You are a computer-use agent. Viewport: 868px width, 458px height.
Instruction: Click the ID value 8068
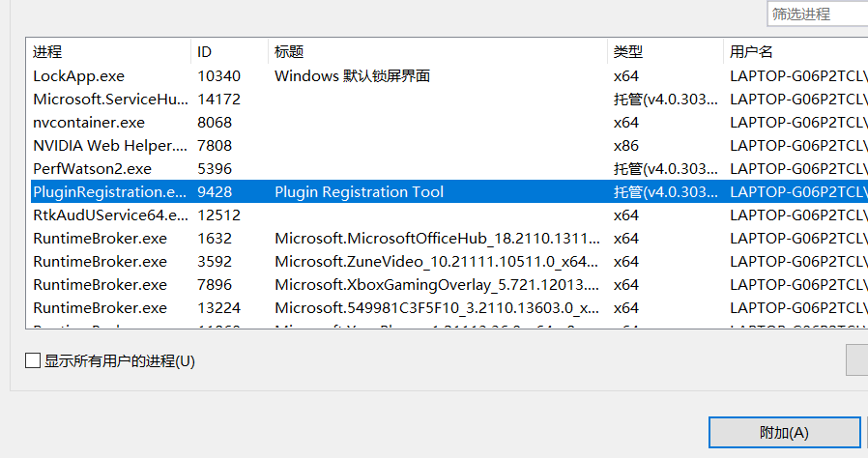pos(215,123)
